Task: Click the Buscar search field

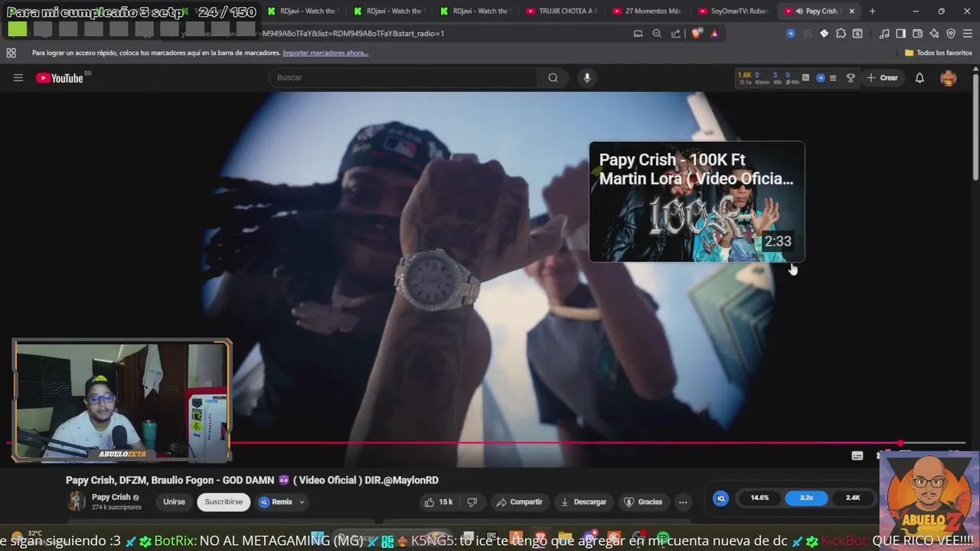Action: 403,77
